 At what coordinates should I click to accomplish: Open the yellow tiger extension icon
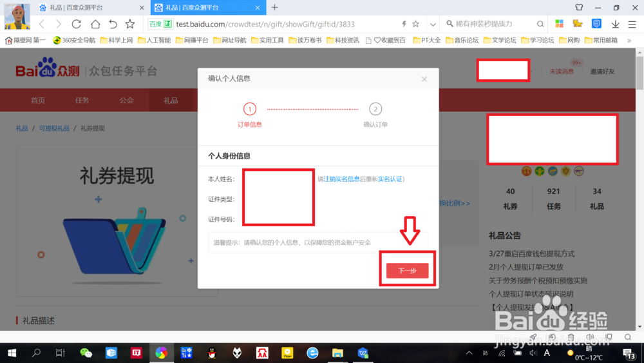578,24
